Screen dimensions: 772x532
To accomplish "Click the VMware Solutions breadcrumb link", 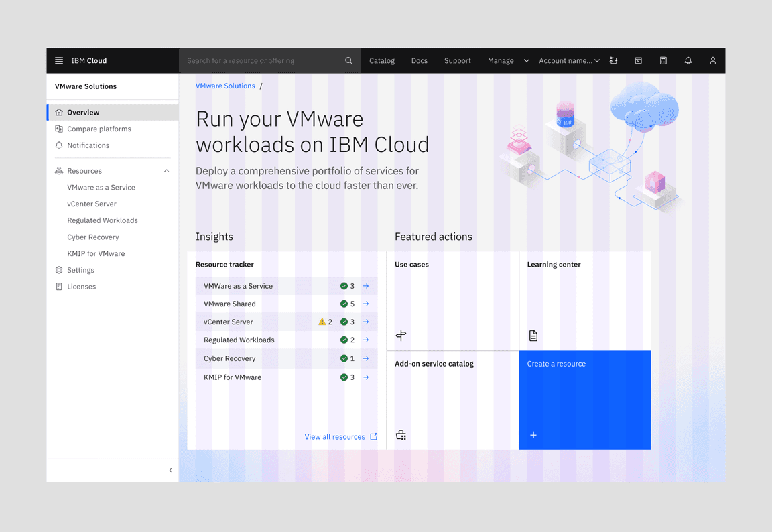I will click(225, 86).
